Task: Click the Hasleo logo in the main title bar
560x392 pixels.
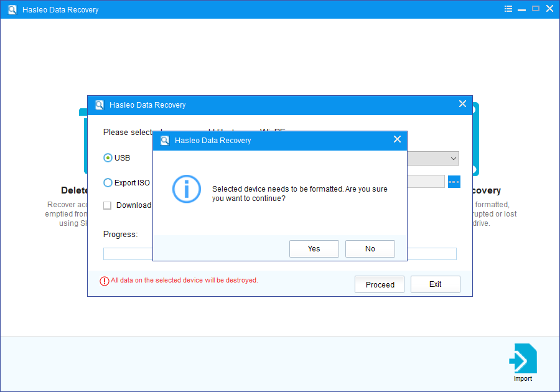Action: tap(12, 9)
